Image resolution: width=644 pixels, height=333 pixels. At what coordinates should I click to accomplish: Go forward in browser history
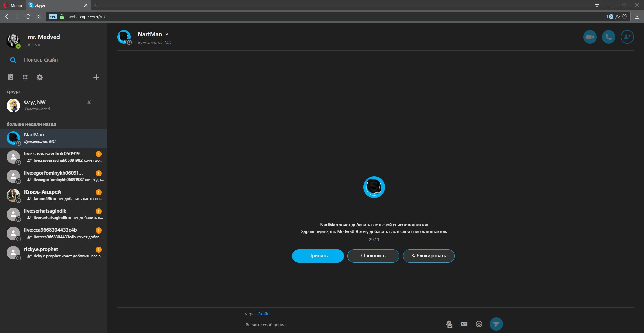point(17,17)
